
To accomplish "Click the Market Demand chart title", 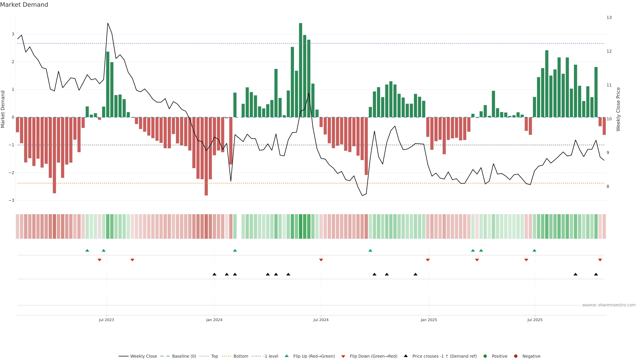I will pos(24,5).
